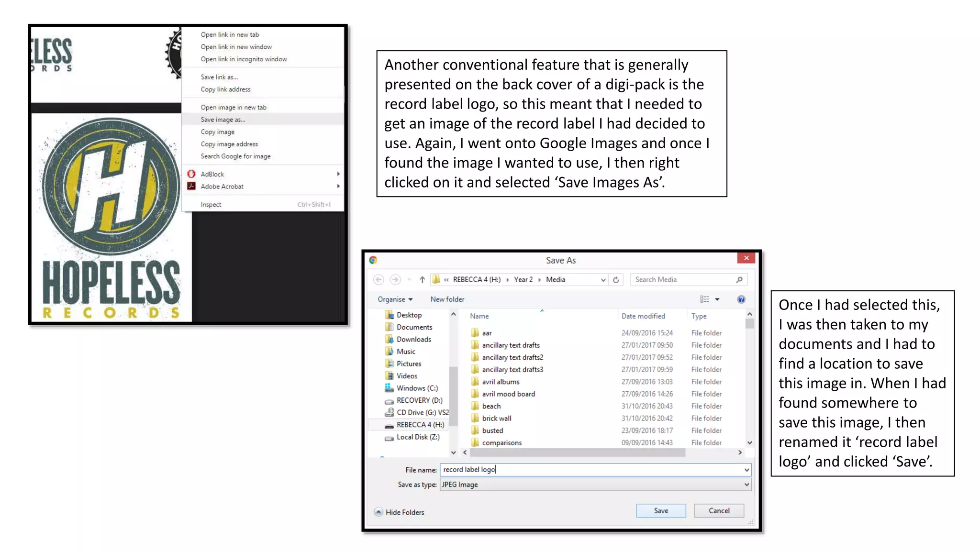Expand the File name history dropdown
The width and height of the screenshot is (980, 551).
[746, 470]
